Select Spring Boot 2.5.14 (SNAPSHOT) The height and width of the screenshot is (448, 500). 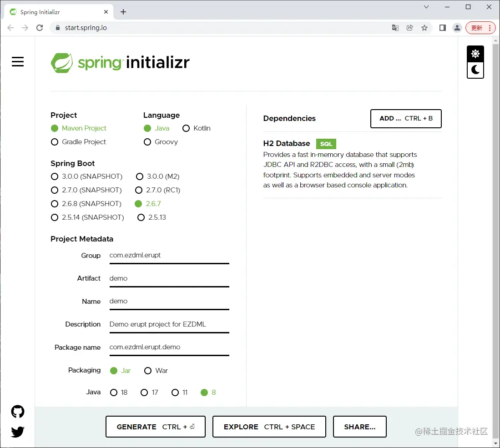(x=87, y=217)
